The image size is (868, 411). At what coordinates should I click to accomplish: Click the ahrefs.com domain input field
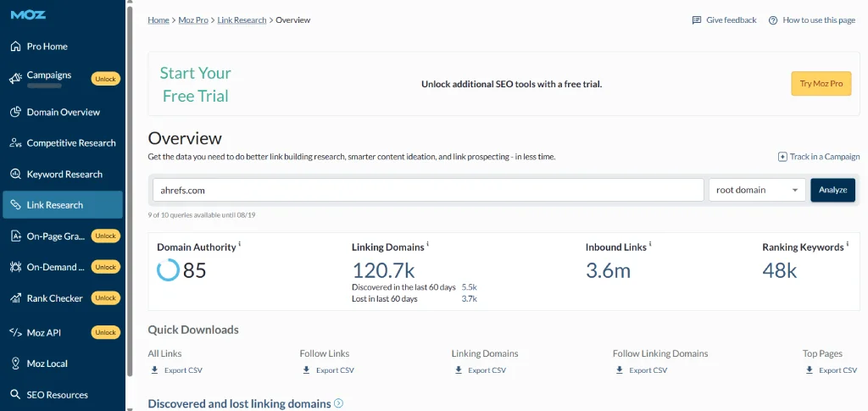click(x=428, y=190)
